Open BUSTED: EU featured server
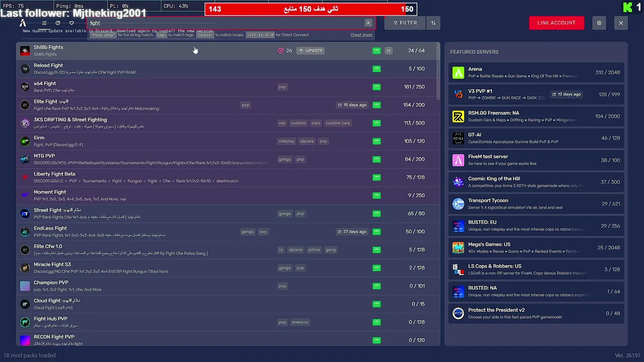 536,226
